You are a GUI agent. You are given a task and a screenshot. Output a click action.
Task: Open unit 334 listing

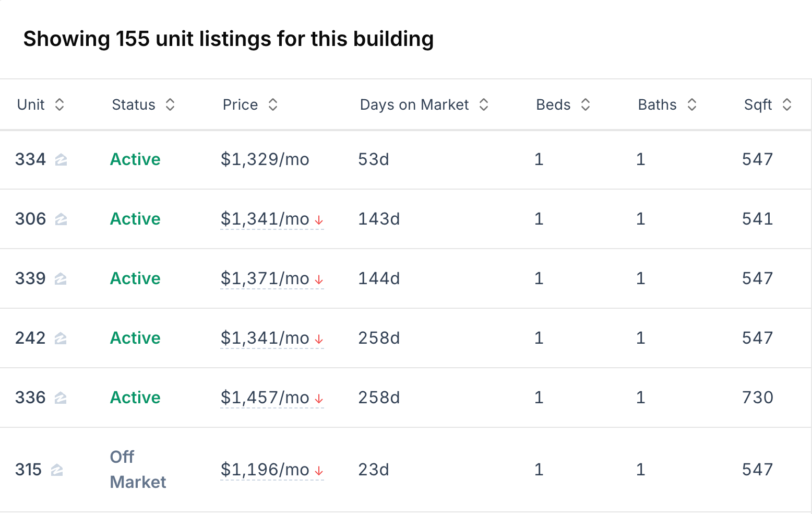30,159
